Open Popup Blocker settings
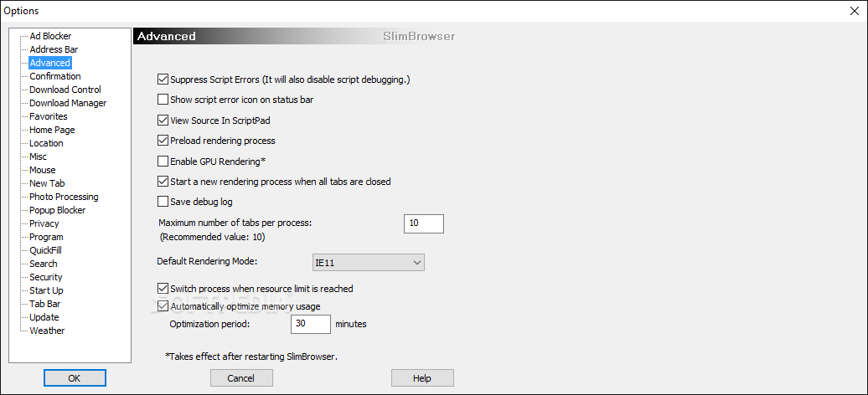Screen dimensions: 868x395 coord(58,210)
